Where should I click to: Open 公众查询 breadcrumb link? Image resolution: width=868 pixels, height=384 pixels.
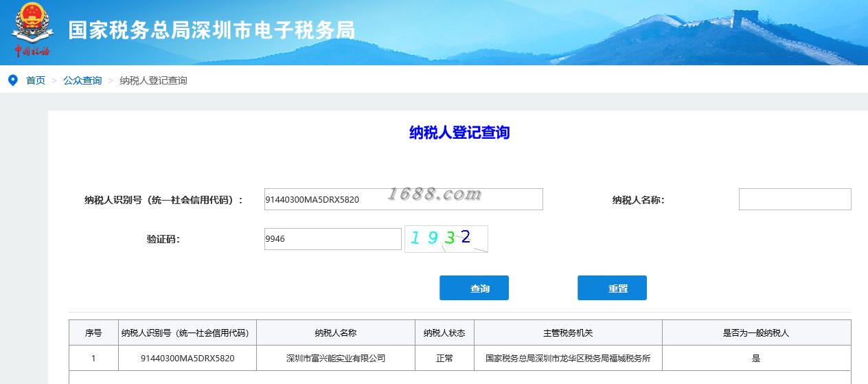[82, 80]
